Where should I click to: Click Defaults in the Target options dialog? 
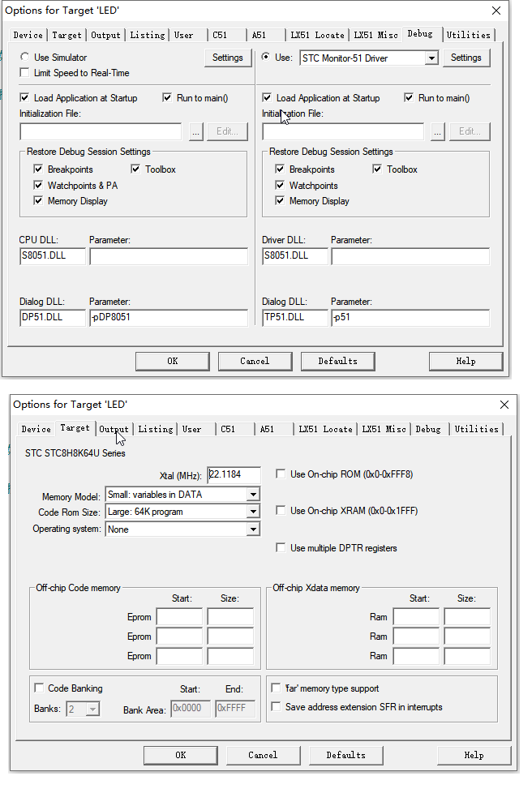pyautogui.click(x=346, y=755)
